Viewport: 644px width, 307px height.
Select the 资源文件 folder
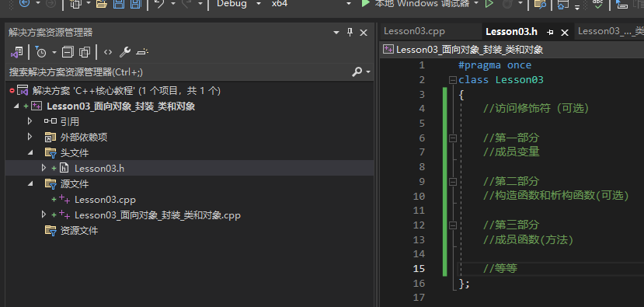click(79, 231)
